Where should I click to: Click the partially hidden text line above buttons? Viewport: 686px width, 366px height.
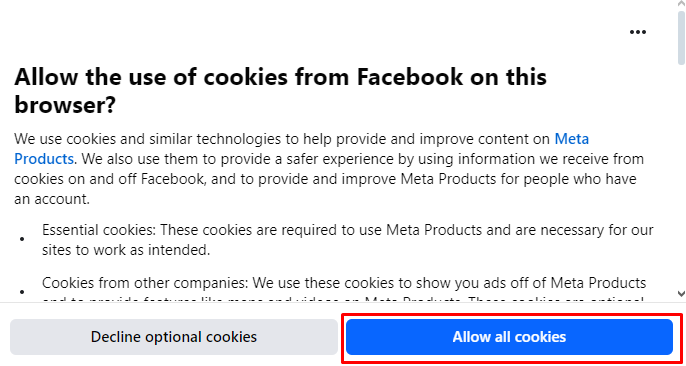[343, 299]
